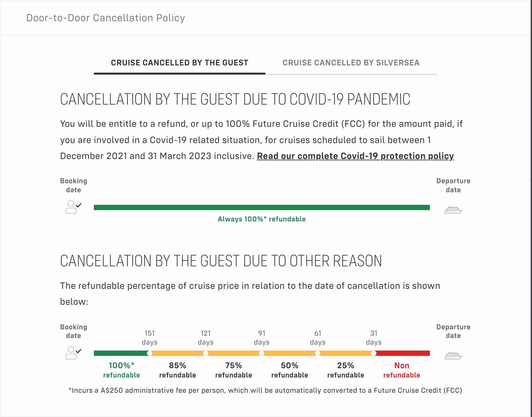
Task: Click booking person icon in Covid timeline
Action: pos(73,207)
